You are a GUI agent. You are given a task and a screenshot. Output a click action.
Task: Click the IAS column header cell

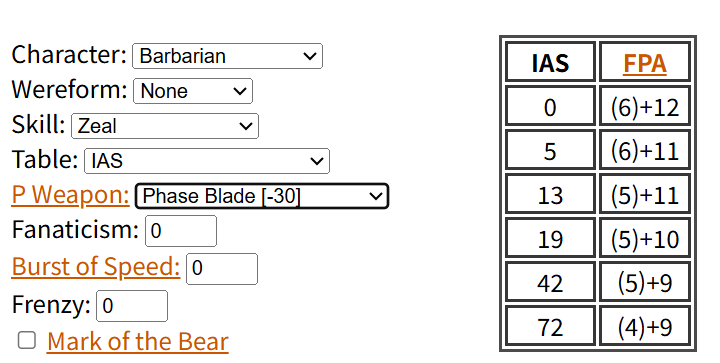(x=550, y=62)
